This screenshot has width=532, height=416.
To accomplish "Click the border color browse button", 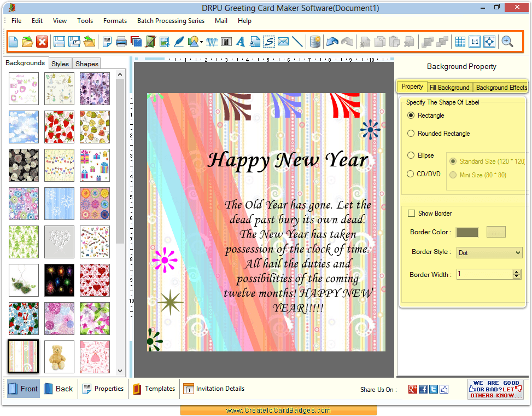I will point(496,232).
